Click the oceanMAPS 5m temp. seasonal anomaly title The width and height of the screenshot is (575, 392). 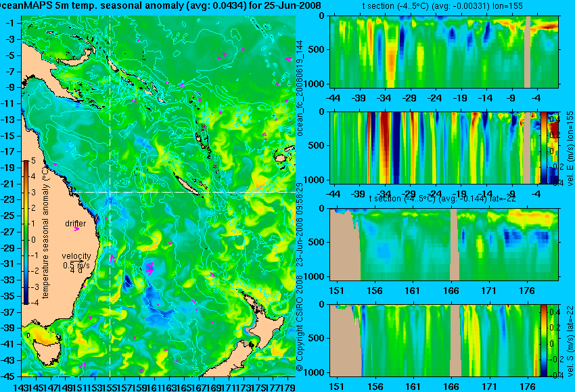(x=160, y=5)
